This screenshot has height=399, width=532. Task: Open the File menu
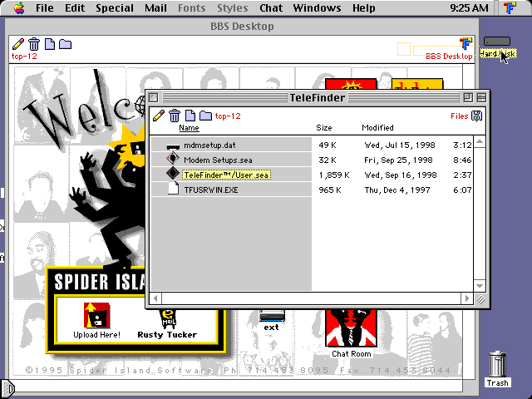pos(44,7)
